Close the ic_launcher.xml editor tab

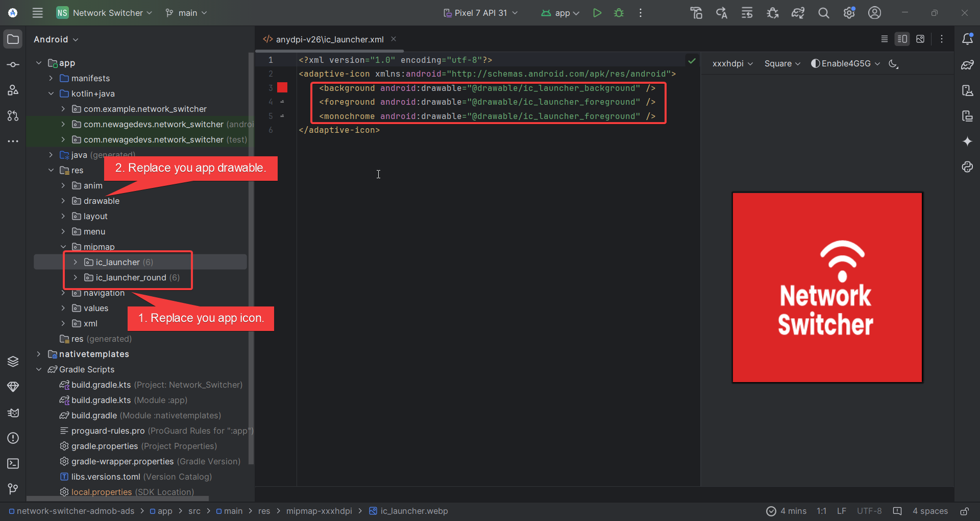(394, 39)
